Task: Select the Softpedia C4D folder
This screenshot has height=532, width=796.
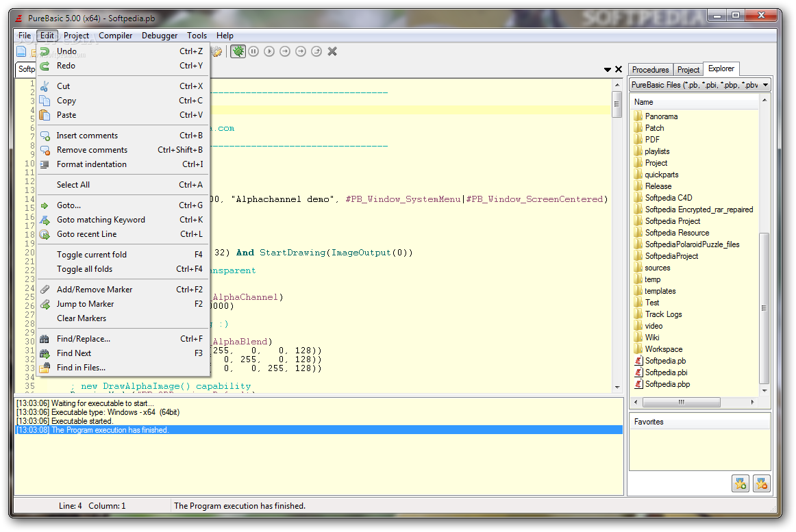Action: pos(668,198)
